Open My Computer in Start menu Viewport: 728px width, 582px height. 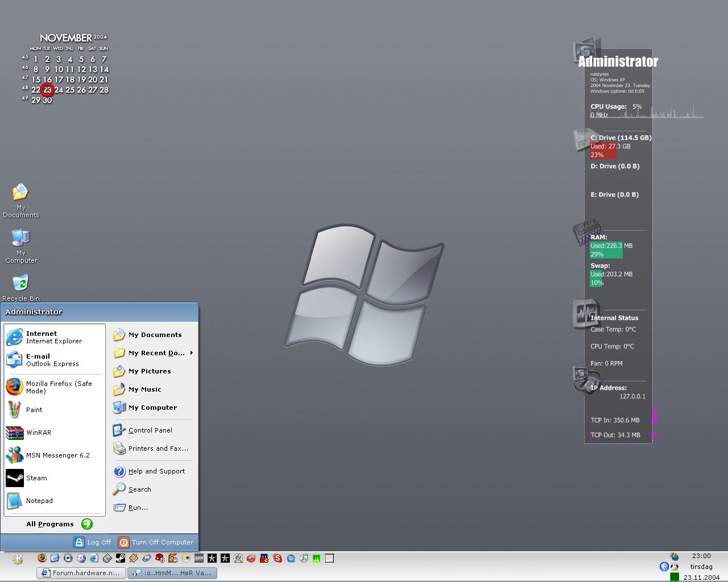click(152, 408)
